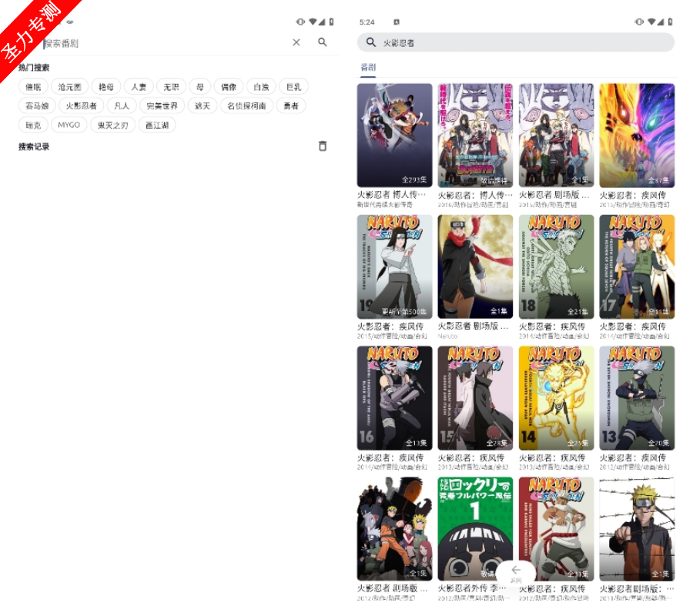The height and width of the screenshot is (616, 693).
Task: Switch to the 番剧 tab
Action: pos(368,67)
